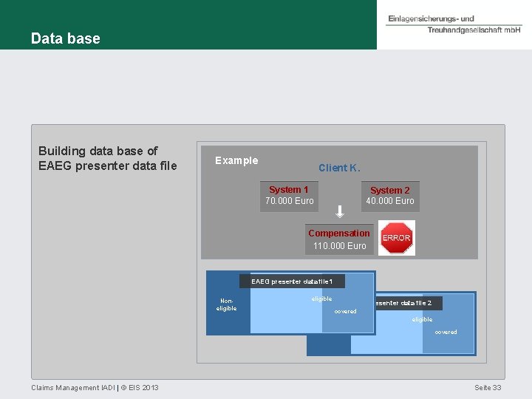Select the System 2 40.000 Euro box

pyautogui.click(x=390, y=196)
